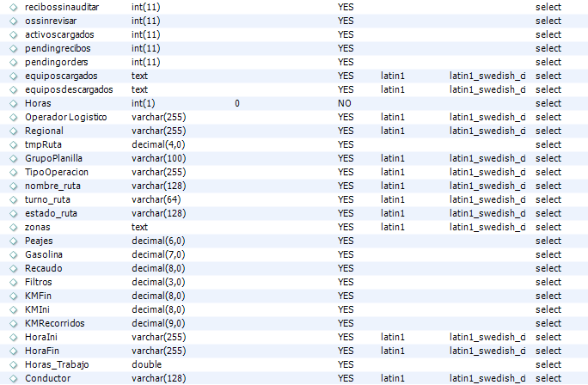Click YES nullable value in the HoraFin row
The image size is (588, 385).
[x=346, y=351]
